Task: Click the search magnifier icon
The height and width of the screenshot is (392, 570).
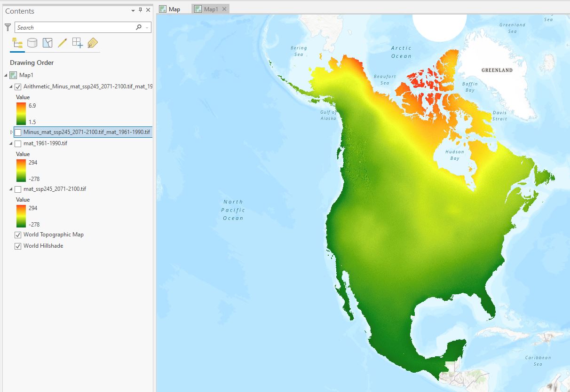Action: tap(139, 27)
